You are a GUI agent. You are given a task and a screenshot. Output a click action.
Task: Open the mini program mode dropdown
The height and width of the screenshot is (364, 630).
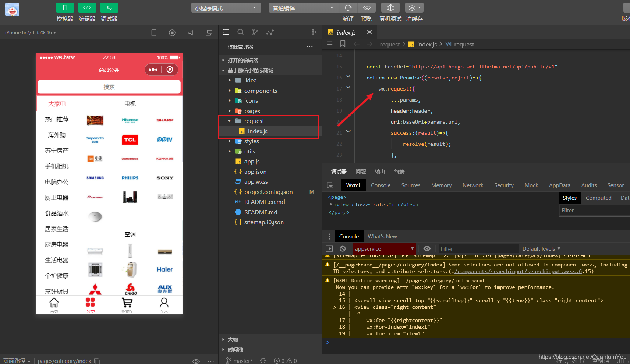click(x=226, y=8)
